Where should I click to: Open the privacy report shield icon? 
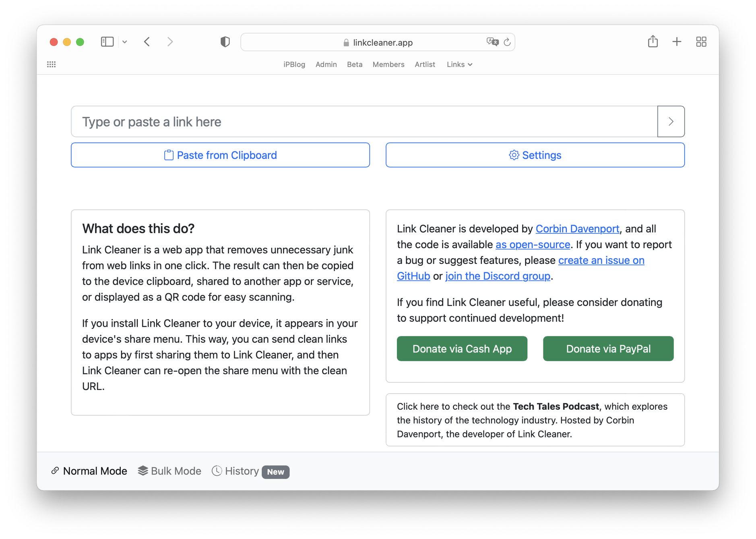[225, 42]
